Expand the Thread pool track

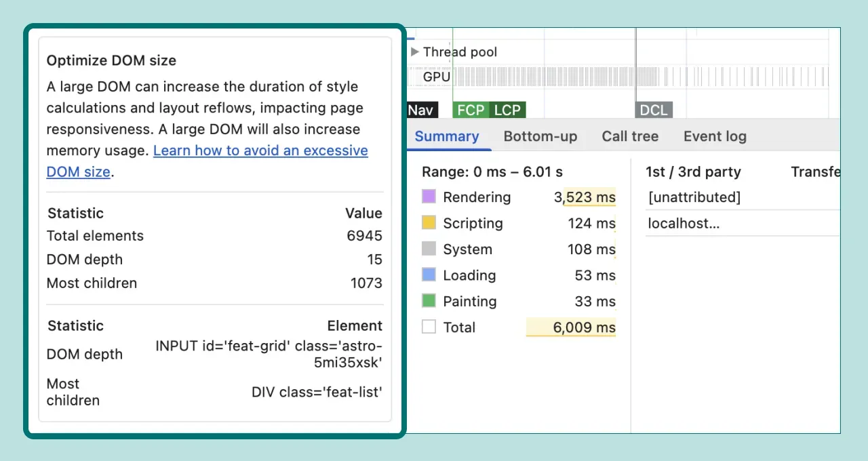415,52
